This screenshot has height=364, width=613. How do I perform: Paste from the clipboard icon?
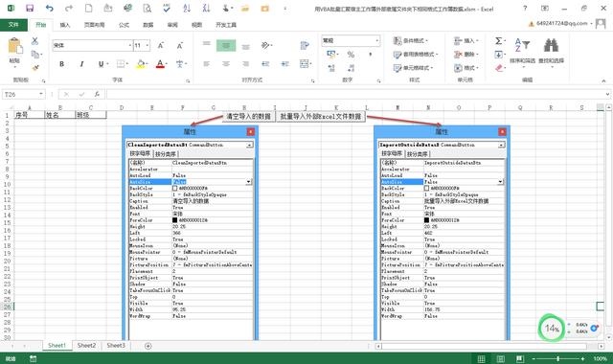point(15,46)
